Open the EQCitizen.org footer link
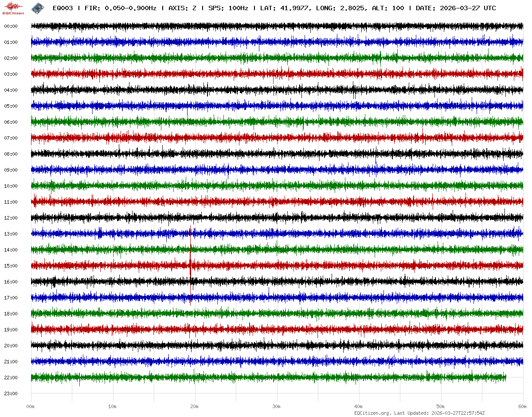The height and width of the screenshot is (417, 532). (x=372, y=413)
